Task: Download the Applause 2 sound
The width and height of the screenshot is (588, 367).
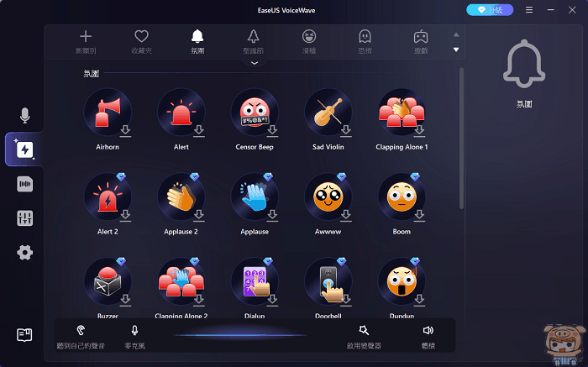Action: pyautogui.click(x=199, y=216)
